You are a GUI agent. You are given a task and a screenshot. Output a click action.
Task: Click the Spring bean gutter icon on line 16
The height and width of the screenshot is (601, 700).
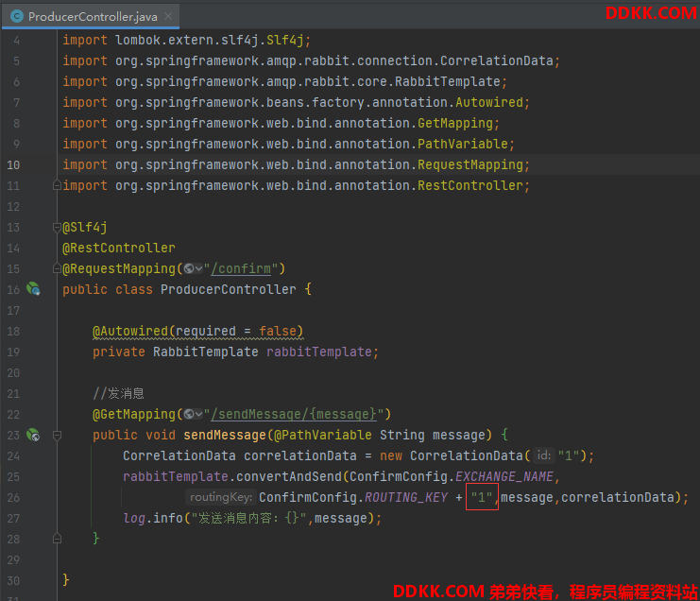(33, 289)
